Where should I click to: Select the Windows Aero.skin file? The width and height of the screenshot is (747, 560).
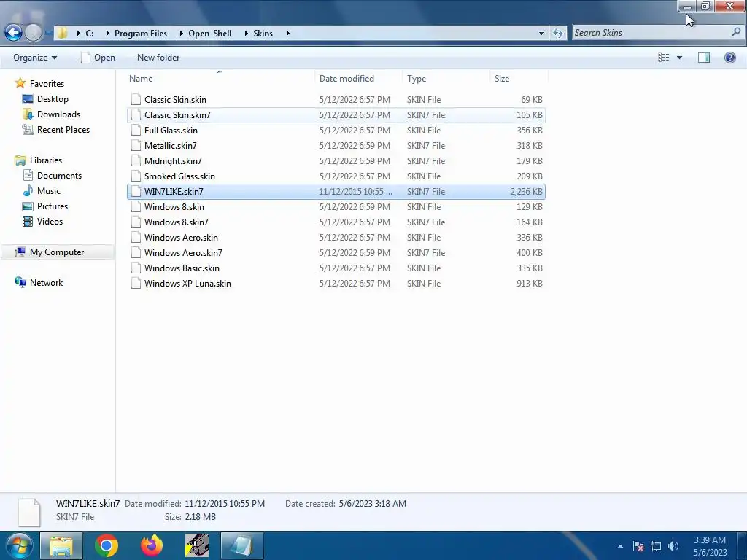(x=336, y=237)
